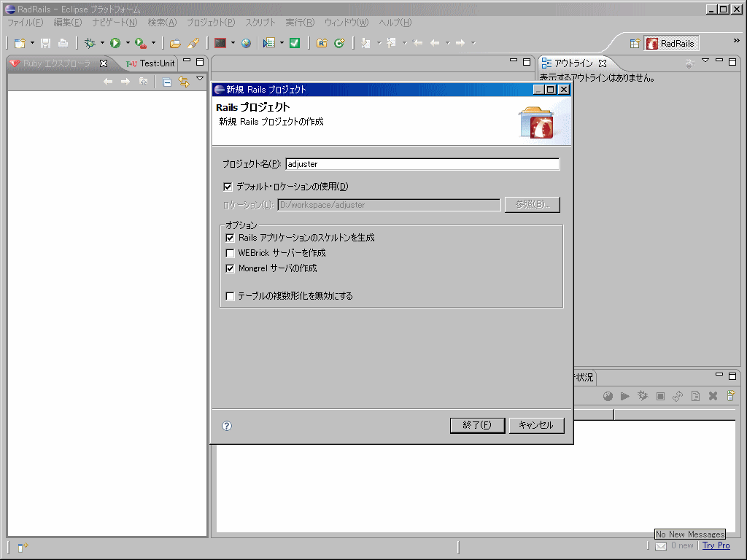This screenshot has width=747, height=560.
Task: Open the 実行(R) menu
Action: [x=300, y=23]
